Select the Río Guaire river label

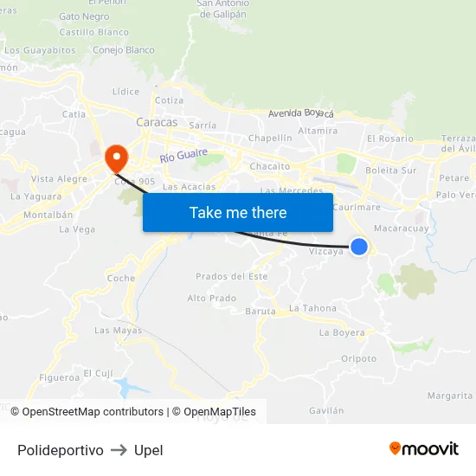[x=183, y=156]
